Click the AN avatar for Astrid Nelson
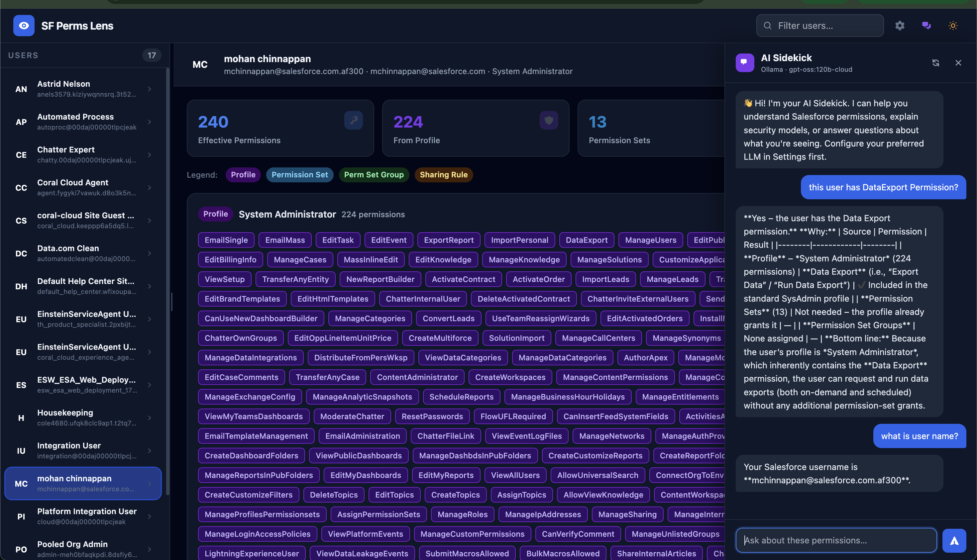This screenshot has height=560, width=977. (x=21, y=89)
